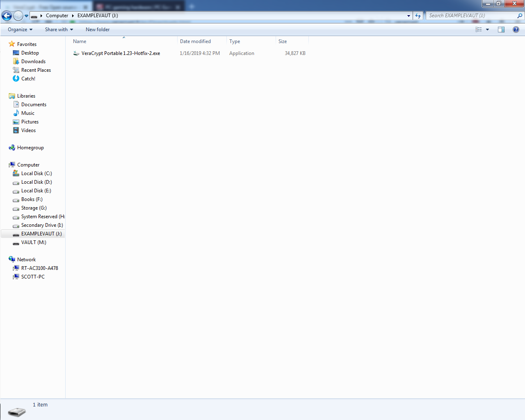Refresh the folder with the refresh icon
Image resolution: width=525 pixels, height=420 pixels.
click(x=418, y=16)
